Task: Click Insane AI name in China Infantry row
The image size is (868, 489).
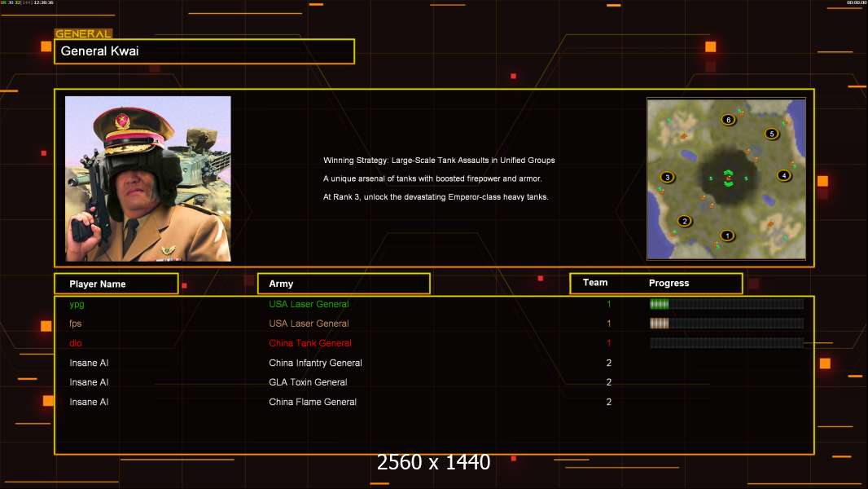Action: [x=89, y=363]
